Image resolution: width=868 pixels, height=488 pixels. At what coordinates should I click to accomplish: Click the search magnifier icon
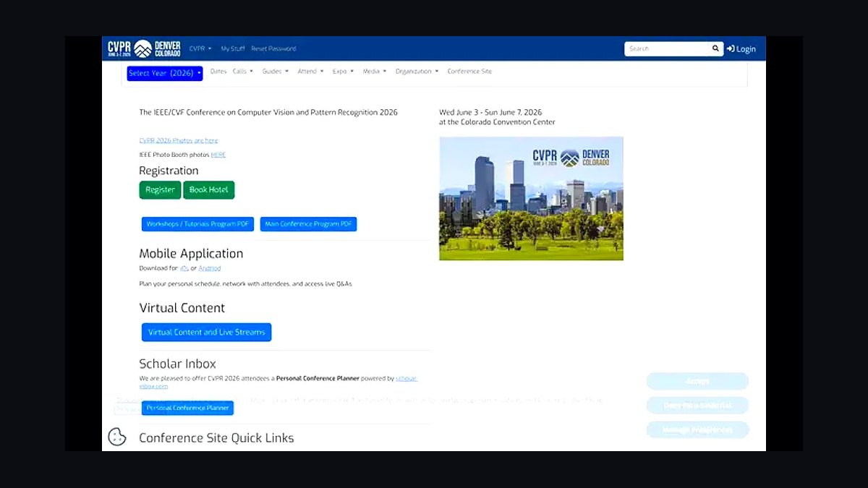coord(715,48)
